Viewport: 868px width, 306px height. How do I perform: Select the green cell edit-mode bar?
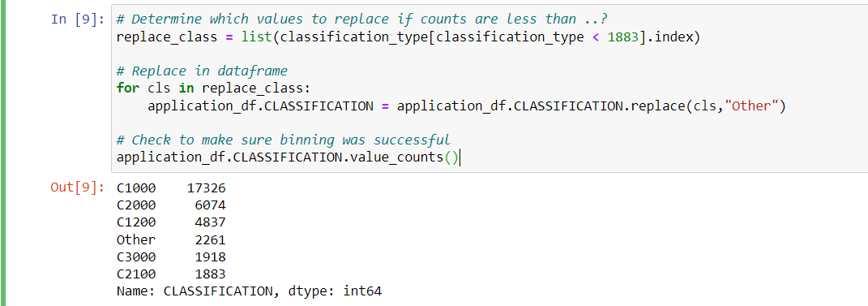pyautogui.click(x=3, y=153)
